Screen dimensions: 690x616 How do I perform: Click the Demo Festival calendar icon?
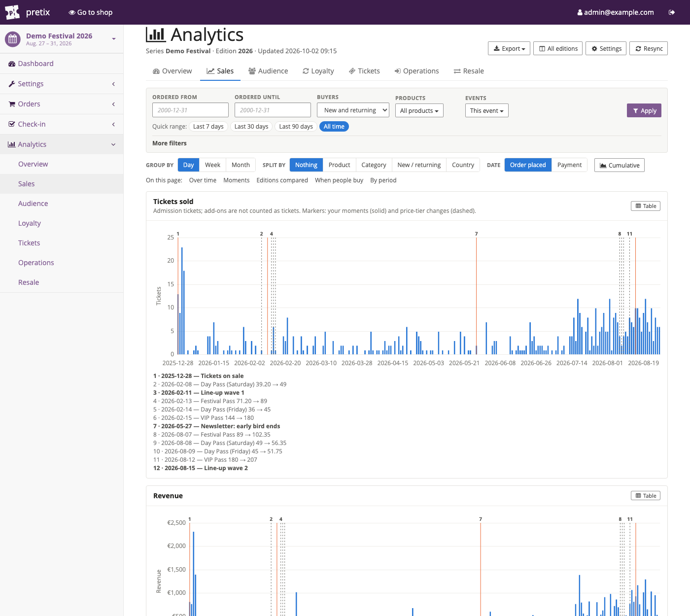tap(13, 39)
